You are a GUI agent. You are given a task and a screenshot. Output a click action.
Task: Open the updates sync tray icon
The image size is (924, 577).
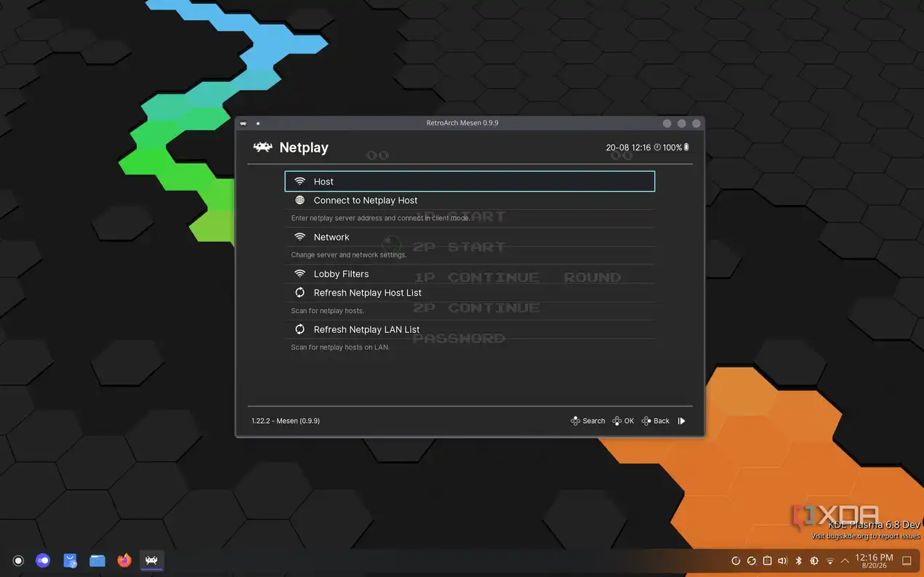[752, 561]
